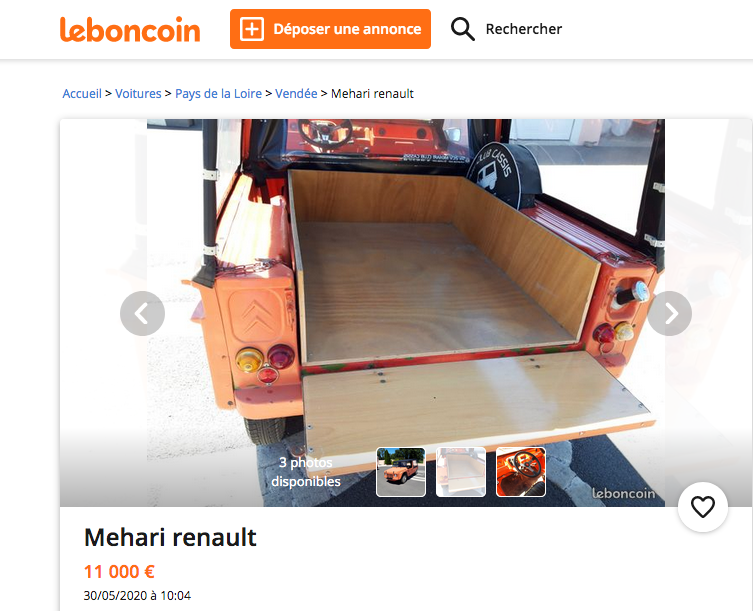Open the Rechercher search link

point(523,29)
